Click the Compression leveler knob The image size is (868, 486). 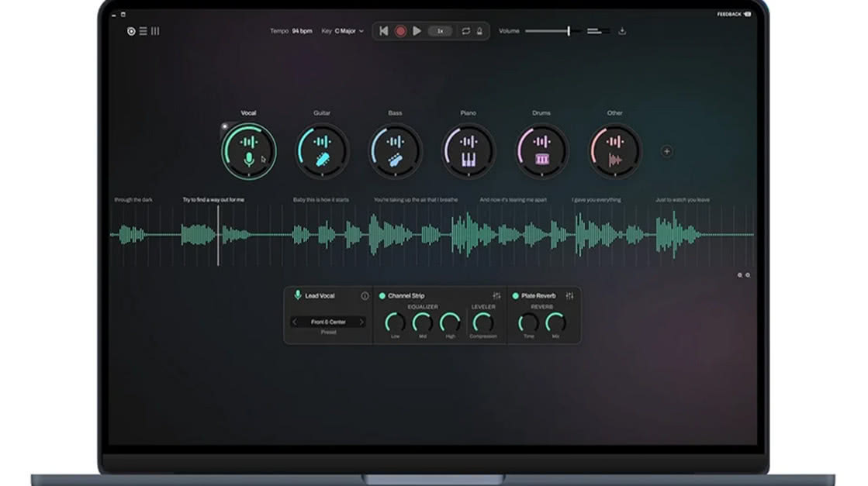(x=482, y=322)
